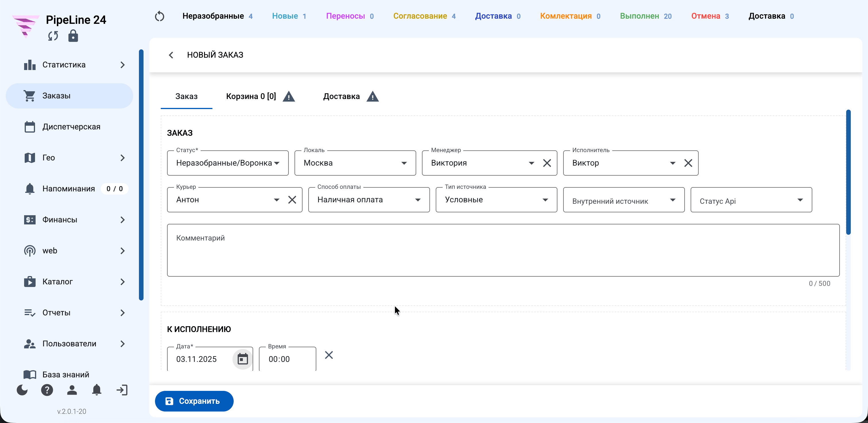Click the refresh icon beside Неразобранные
This screenshot has height=423, width=868.
[159, 16]
